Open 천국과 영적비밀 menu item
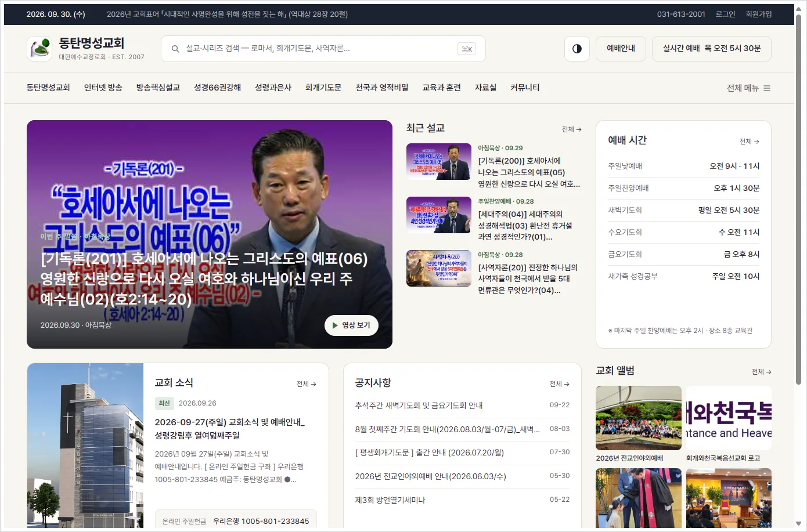The width and height of the screenshot is (807, 532). point(382,88)
